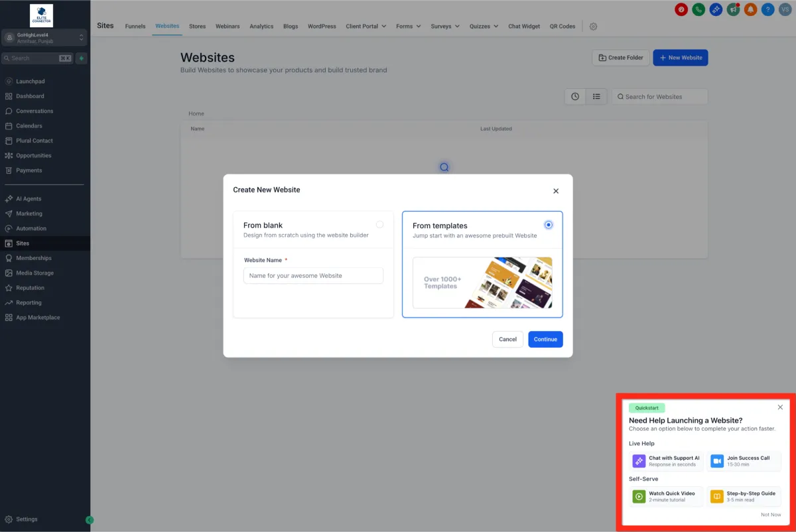The width and height of the screenshot is (796, 532).
Task: Expand the Client Portal dropdown
Action: pyautogui.click(x=366, y=27)
